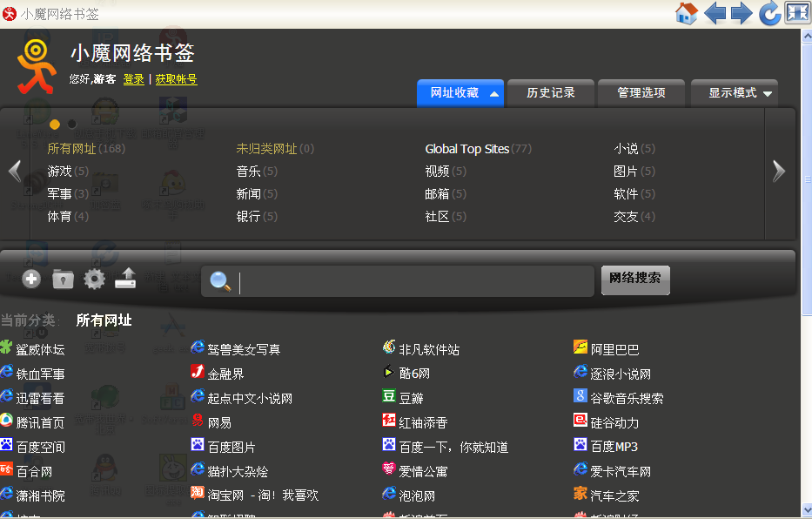
Task: Go forward with the right arrow icon
Action: click(742, 13)
